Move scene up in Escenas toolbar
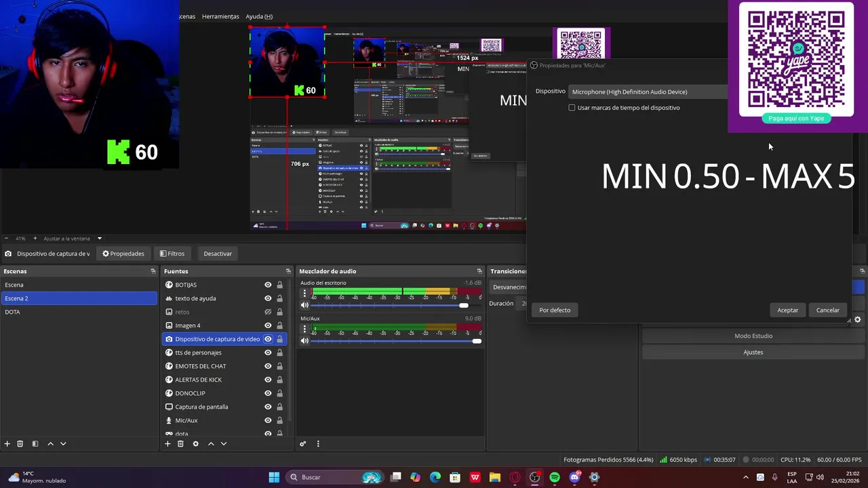The width and height of the screenshot is (868, 488). 50,444
